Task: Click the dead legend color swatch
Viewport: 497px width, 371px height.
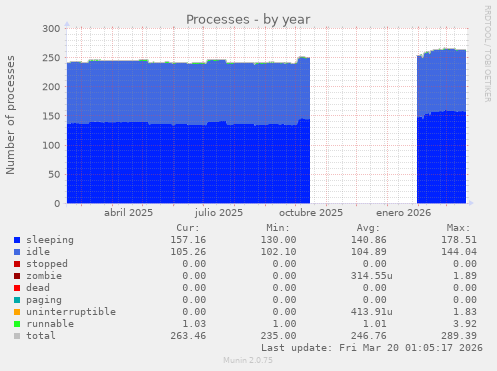Action: tap(17, 288)
